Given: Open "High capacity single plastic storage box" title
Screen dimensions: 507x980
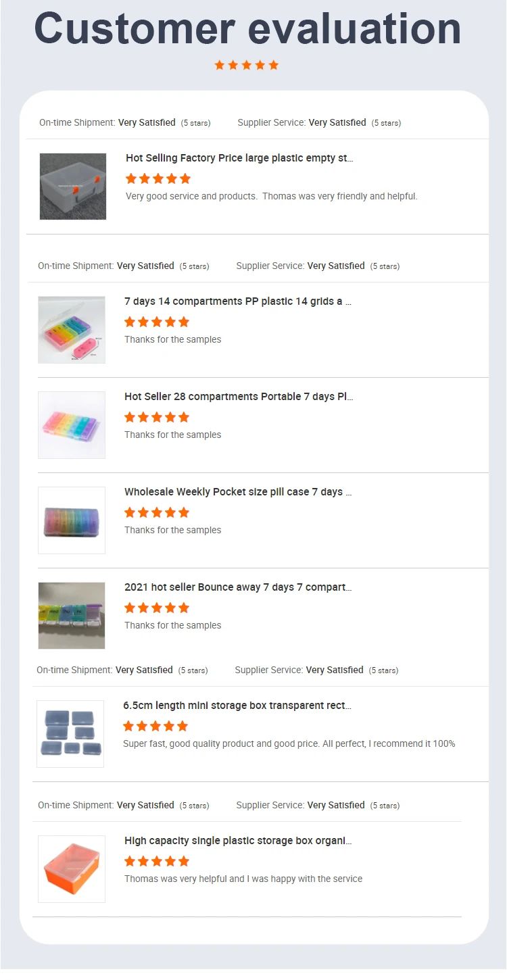Looking at the screenshot, I should [x=238, y=841].
